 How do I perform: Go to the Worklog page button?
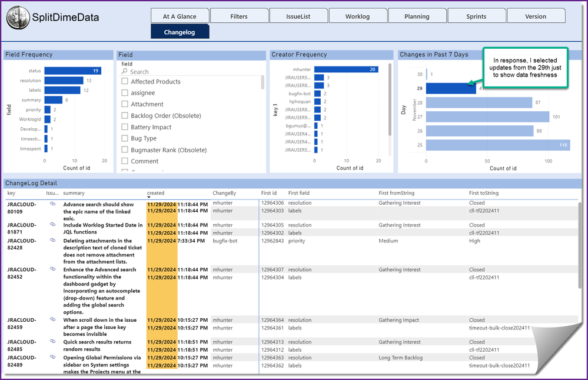(357, 16)
